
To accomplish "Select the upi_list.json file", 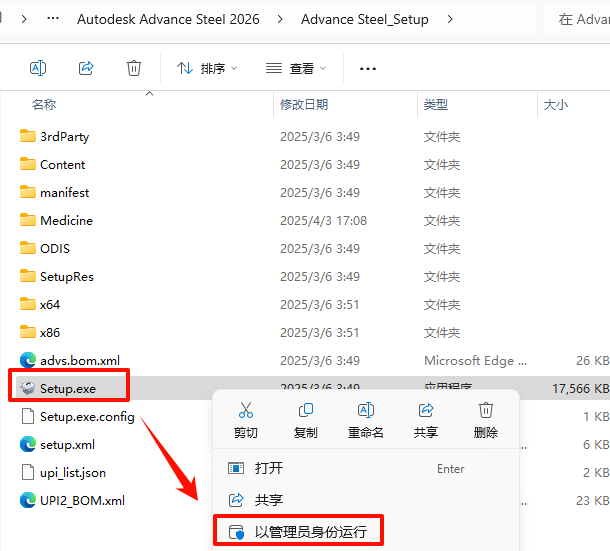I will [63, 473].
